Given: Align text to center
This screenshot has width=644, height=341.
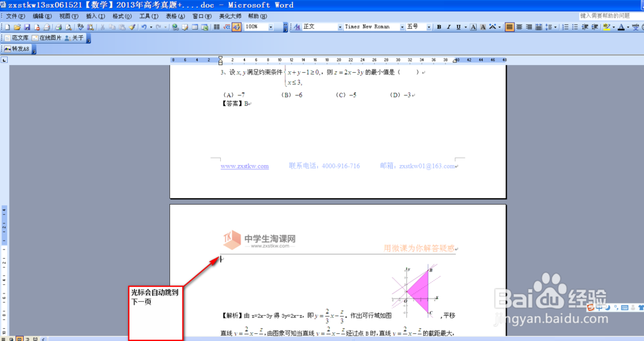Looking at the screenshot, I should (x=519, y=27).
